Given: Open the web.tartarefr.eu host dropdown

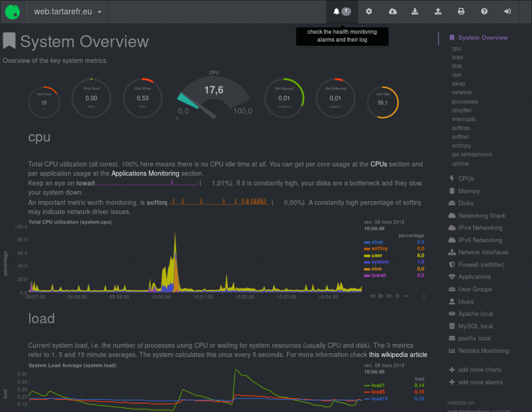Looking at the screenshot, I should [x=68, y=11].
